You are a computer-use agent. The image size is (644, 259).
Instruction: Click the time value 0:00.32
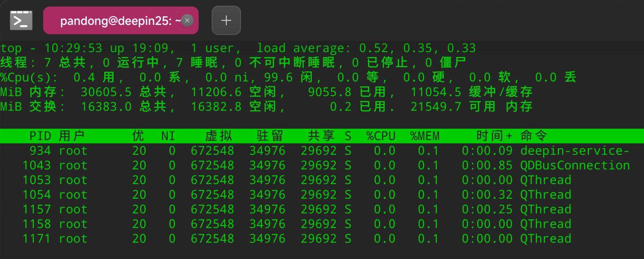click(x=487, y=195)
